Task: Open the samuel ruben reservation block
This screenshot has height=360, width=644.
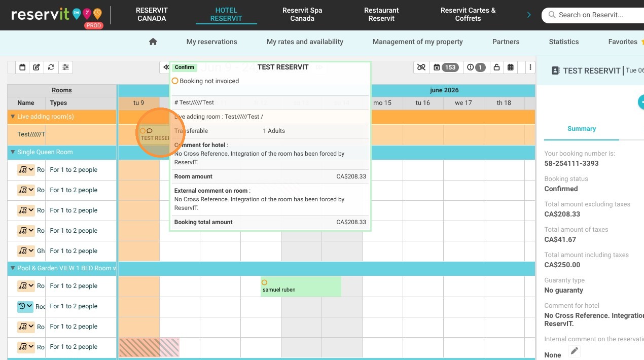Action: click(301, 286)
